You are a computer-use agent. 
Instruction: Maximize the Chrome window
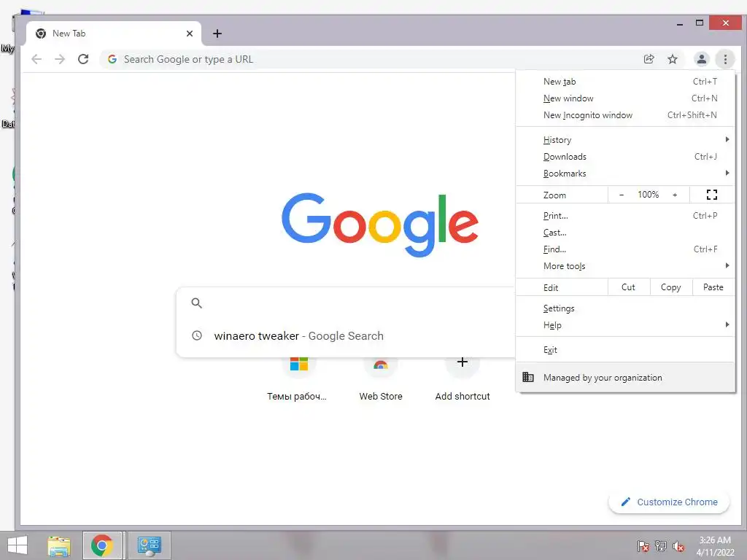click(699, 23)
